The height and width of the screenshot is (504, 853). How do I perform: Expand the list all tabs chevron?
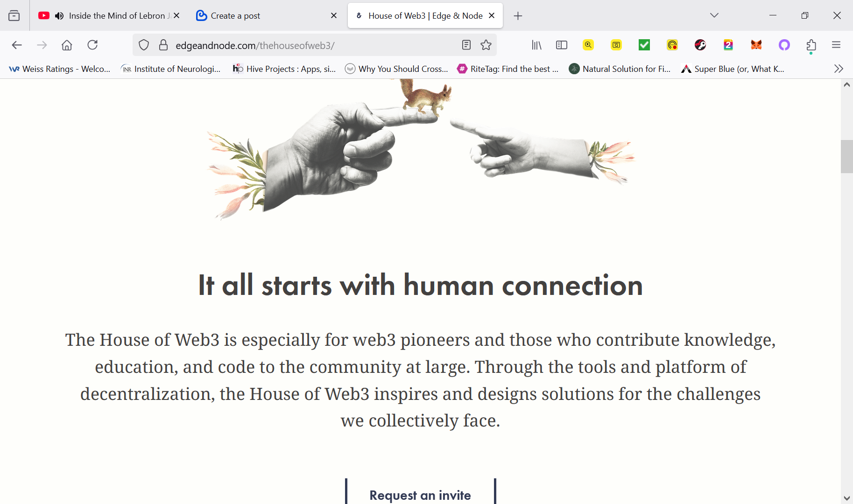(714, 15)
